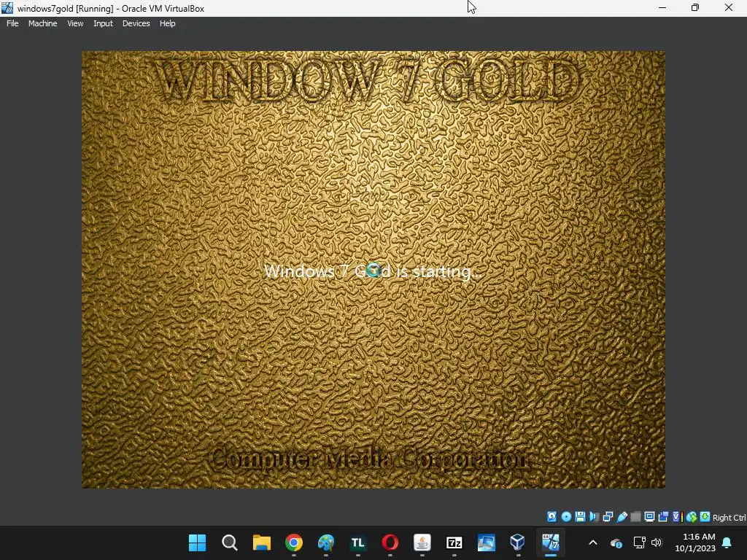
Task: Click the "Windows 7 Gold is starting..." text
Action: click(373, 271)
